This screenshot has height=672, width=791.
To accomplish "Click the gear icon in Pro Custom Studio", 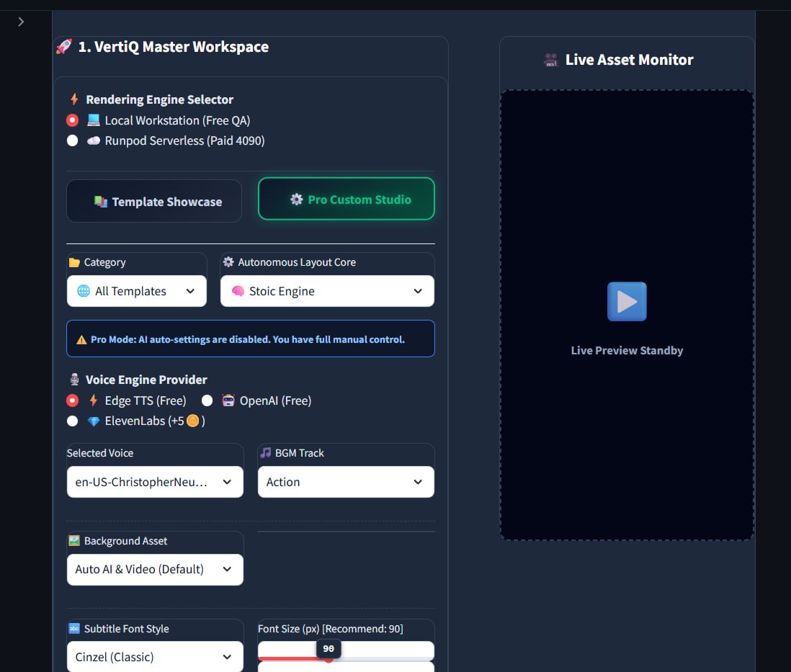I will pos(297,200).
